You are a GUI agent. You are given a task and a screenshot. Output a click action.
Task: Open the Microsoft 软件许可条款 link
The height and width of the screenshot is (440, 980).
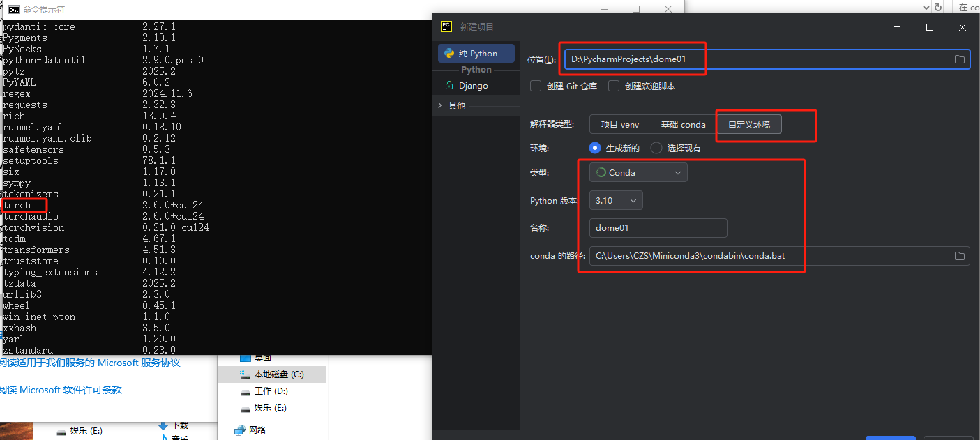(x=70, y=390)
